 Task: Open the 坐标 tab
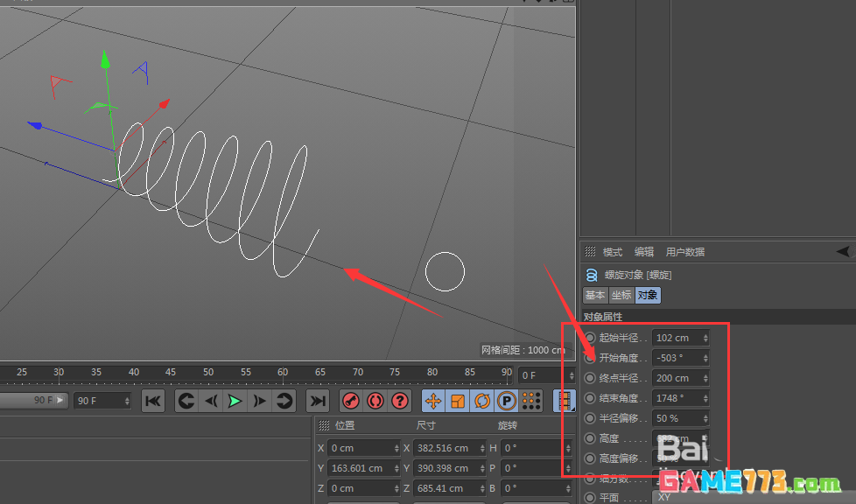coord(621,296)
